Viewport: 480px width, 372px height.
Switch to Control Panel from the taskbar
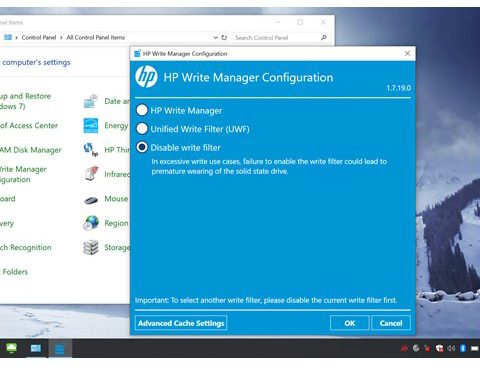pyautogui.click(x=36, y=349)
